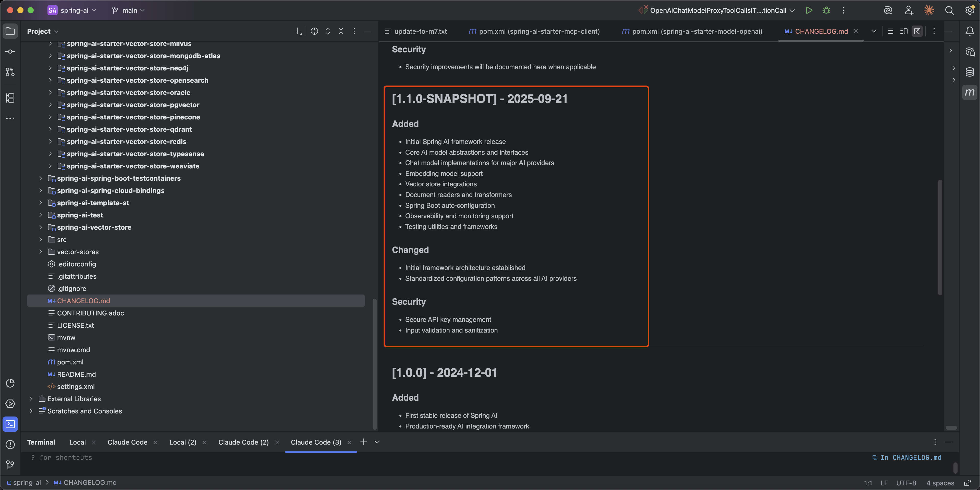Expand the External Libraries node
Screen dimensions: 980x490
click(31, 399)
